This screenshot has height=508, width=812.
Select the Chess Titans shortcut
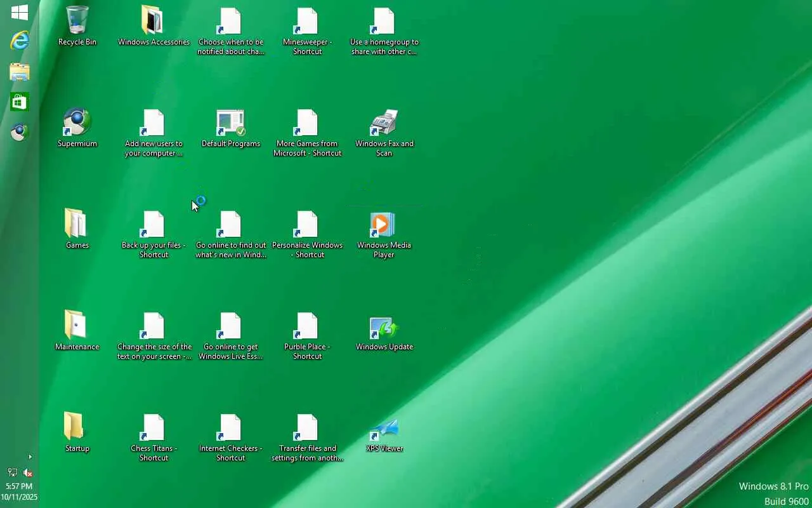154,438
